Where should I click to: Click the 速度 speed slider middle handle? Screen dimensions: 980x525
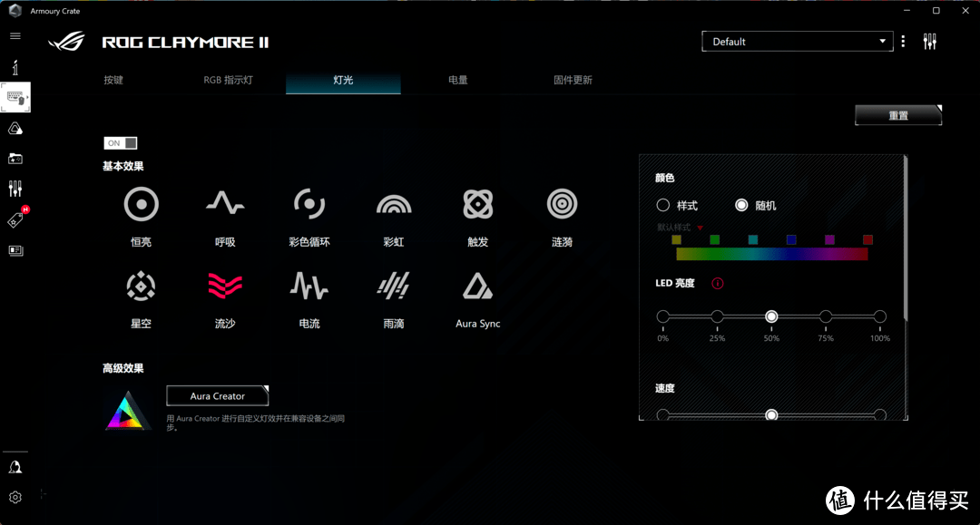(771, 414)
